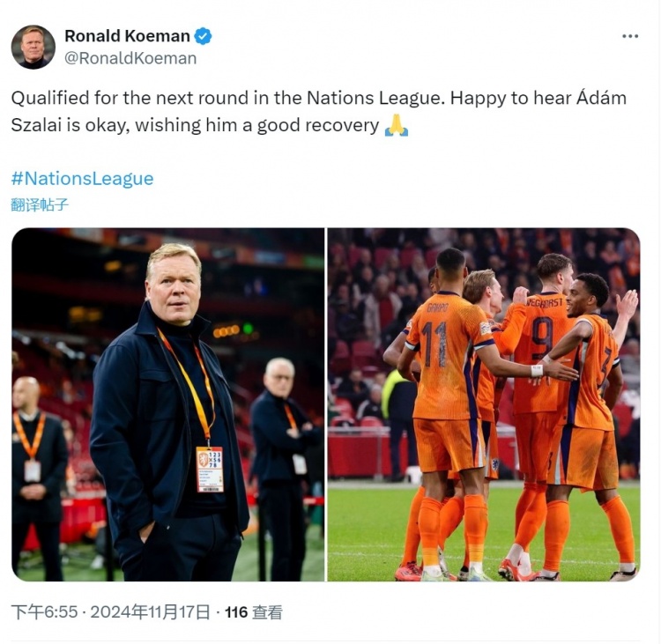Click the Ronald Koeman display name
This screenshot has height=644, width=661.
point(127,36)
